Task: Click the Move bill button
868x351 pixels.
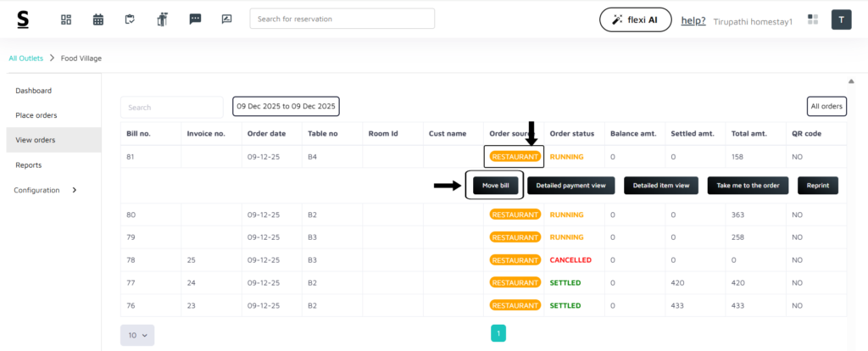Action: 495,185
